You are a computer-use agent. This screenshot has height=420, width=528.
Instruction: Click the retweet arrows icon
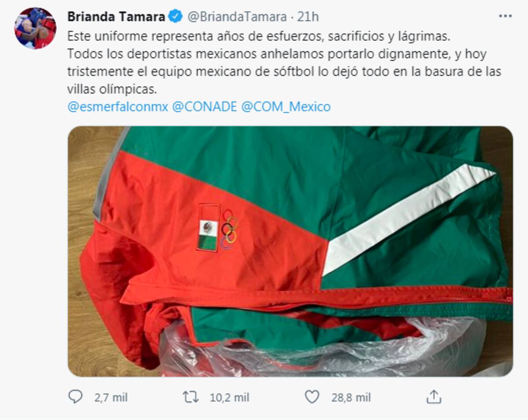coord(191,398)
